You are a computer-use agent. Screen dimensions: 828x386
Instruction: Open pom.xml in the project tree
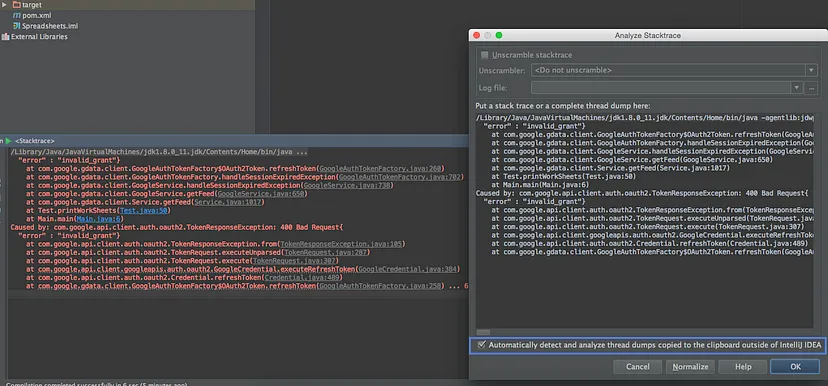point(36,15)
